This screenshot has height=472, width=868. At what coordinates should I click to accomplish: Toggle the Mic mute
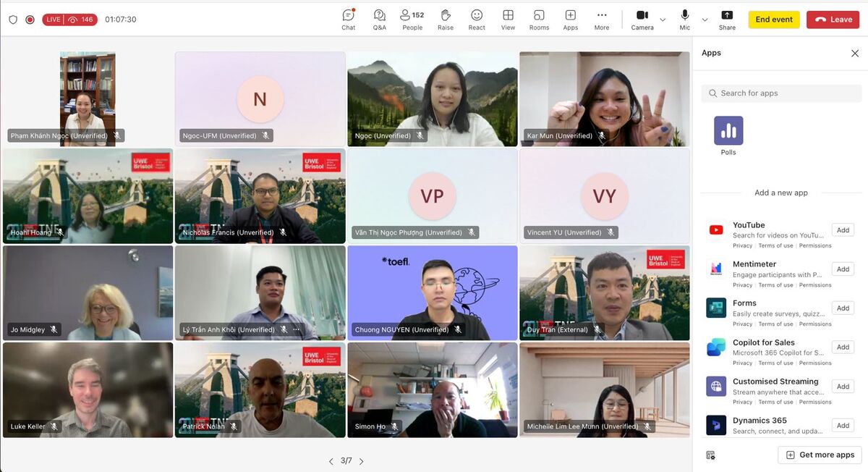point(684,20)
